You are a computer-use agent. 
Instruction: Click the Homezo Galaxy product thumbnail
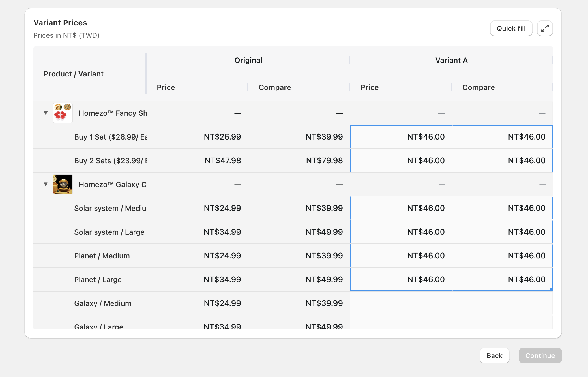pos(63,184)
